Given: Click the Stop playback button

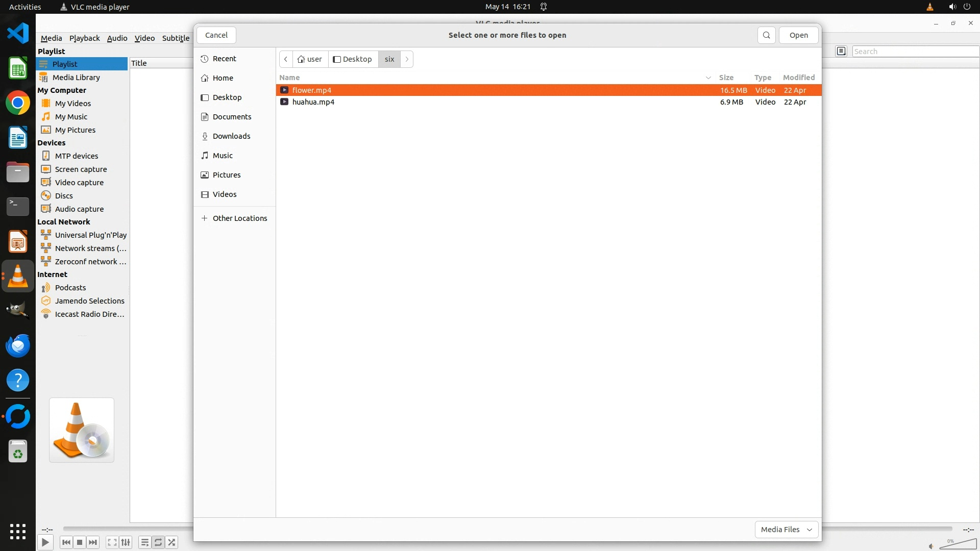Looking at the screenshot, I should pos(80,542).
